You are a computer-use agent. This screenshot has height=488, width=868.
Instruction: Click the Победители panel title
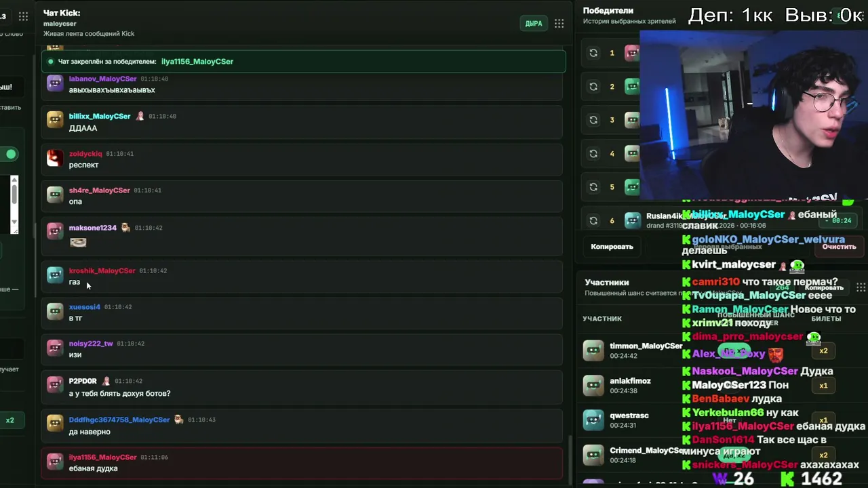tap(608, 11)
